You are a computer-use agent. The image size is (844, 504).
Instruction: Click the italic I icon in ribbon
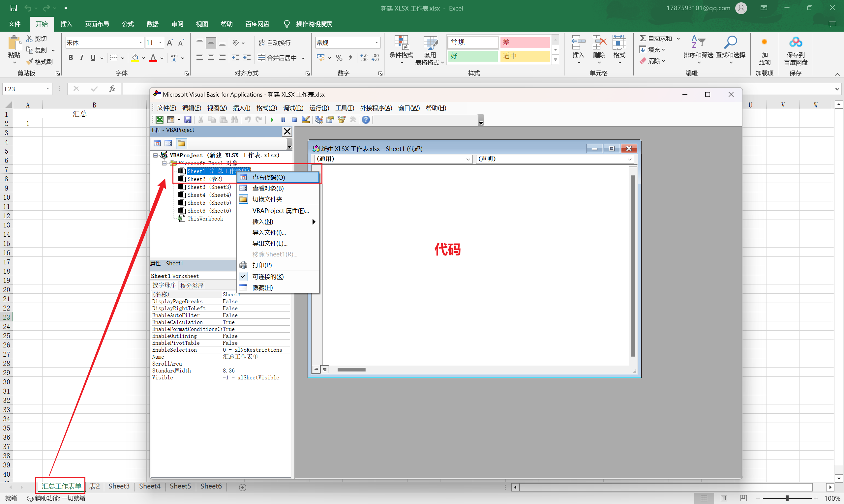(81, 58)
